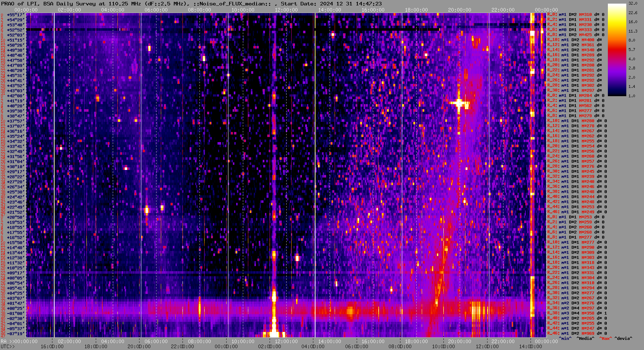
Task: Click the row statistic showing M=284
Action: pyautogui.click(x=576, y=96)
